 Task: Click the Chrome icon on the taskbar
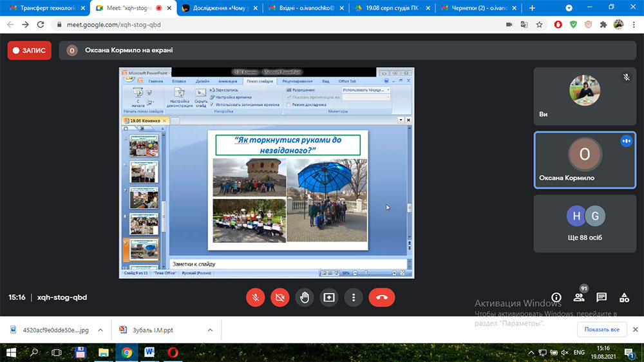click(126, 352)
